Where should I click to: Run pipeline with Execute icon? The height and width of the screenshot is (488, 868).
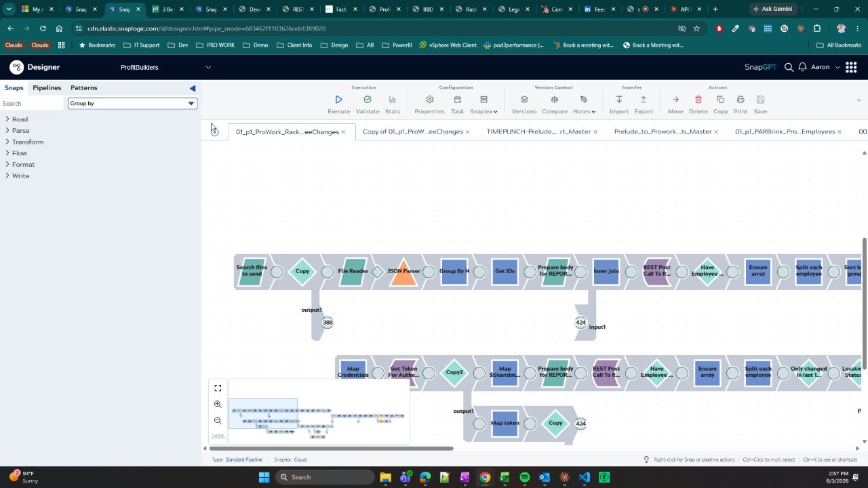339,100
